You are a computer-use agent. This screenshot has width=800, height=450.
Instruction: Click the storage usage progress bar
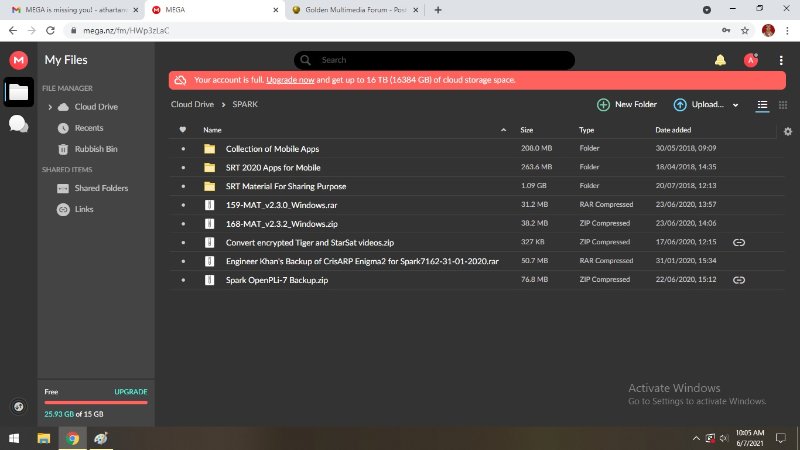[x=96, y=403]
